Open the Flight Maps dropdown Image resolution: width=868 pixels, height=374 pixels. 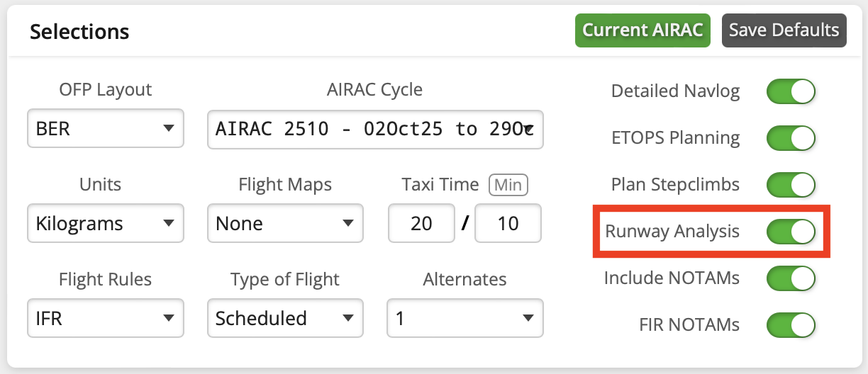pos(285,224)
